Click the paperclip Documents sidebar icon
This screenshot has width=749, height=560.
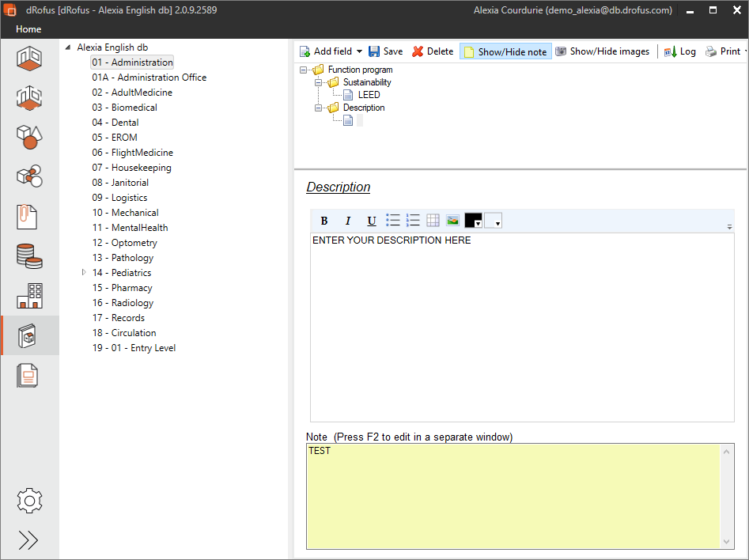click(x=29, y=216)
